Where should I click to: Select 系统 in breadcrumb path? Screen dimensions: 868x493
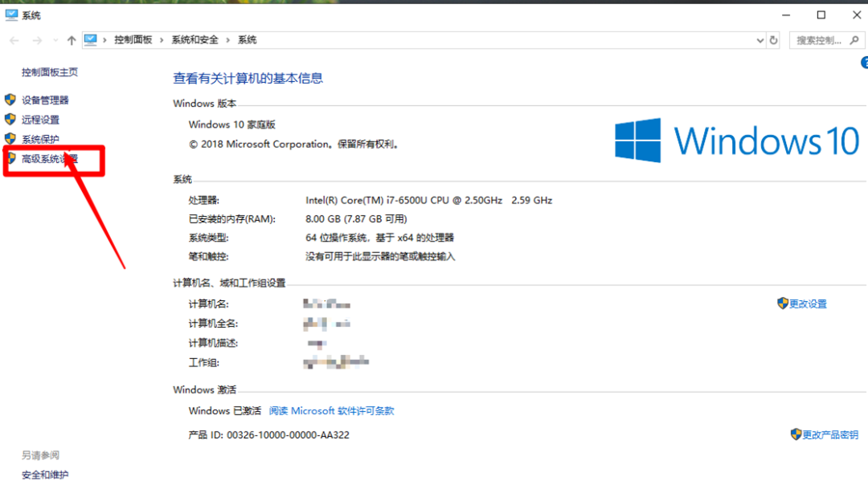click(x=247, y=40)
